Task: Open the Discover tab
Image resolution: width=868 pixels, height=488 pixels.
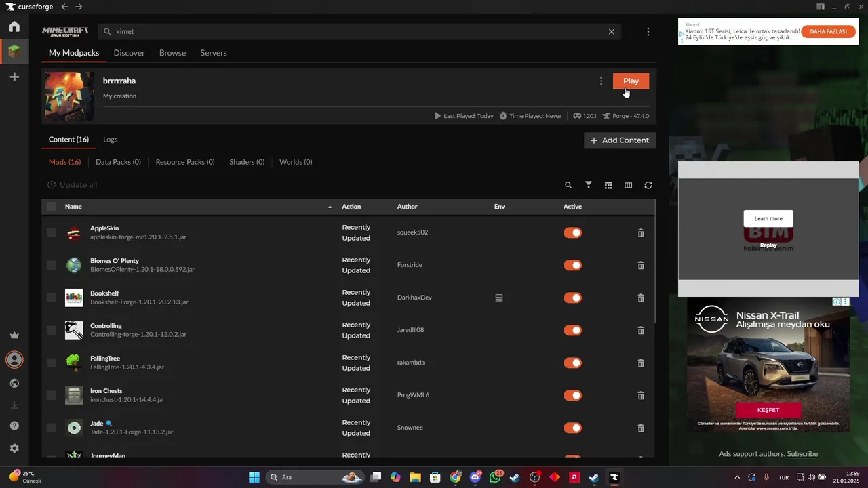Action: click(x=129, y=53)
